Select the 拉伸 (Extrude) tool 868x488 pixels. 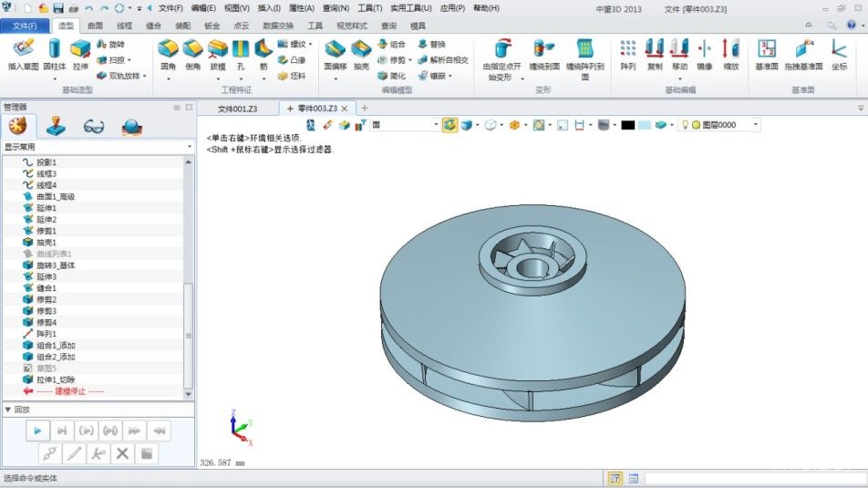click(x=80, y=54)
